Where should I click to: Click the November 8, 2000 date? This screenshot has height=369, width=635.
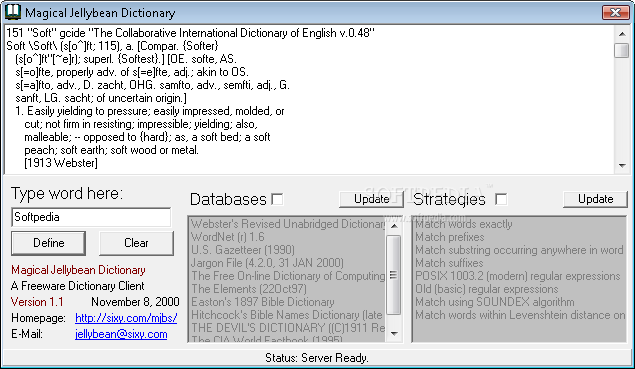coord(135,302)
